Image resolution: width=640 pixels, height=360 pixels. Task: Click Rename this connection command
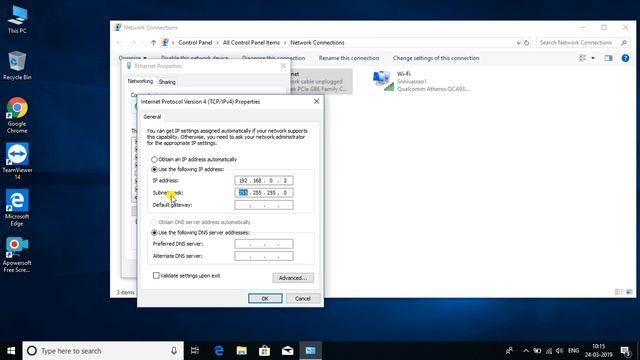point(349,58)
